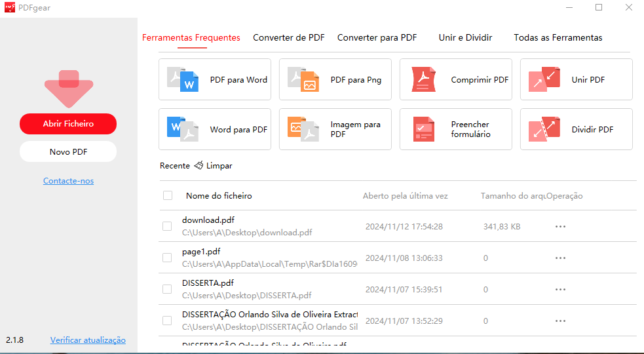
Task: Show the Todas as Ferramentas tab
Action: coord(558,37)
